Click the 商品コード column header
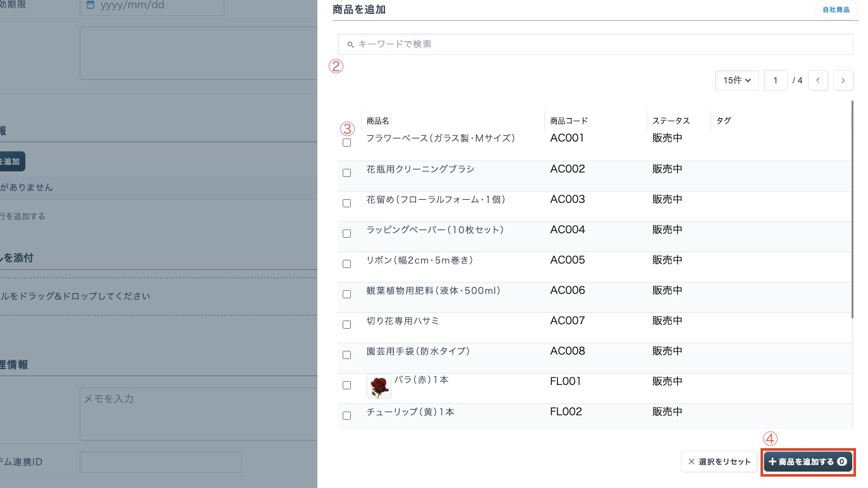Viewport: 868px width, 488px height. click(x=568, y=121)
